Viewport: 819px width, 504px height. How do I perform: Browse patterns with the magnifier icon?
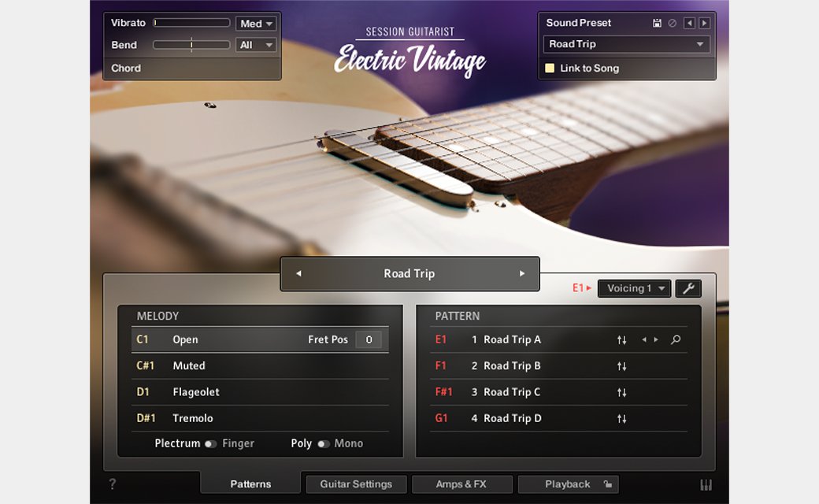tap(676, 340)
